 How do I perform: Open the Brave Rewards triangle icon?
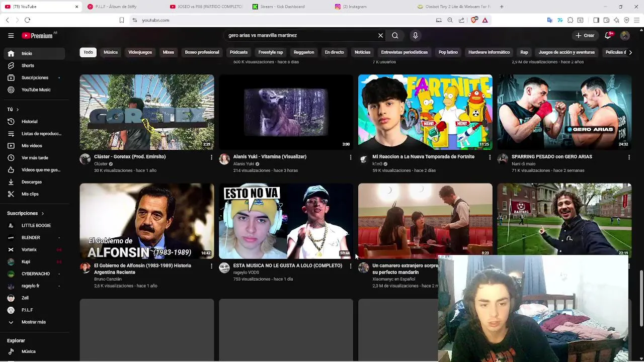485,20
